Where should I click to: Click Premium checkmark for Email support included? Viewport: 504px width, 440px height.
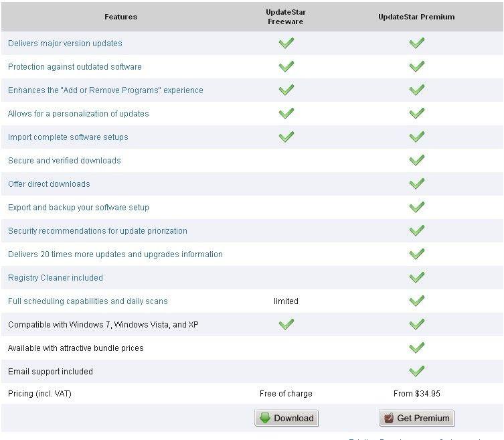[x=416, y=371]
